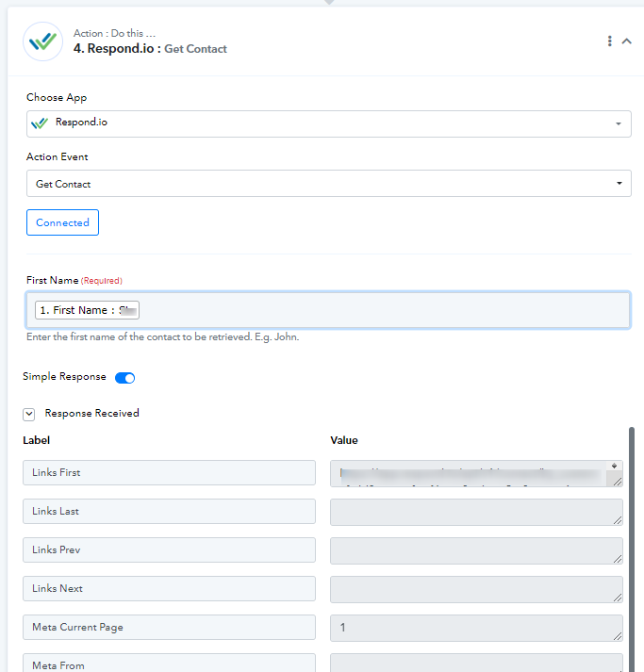Click the Links First value stepper arrows

[x=614, y=466]
